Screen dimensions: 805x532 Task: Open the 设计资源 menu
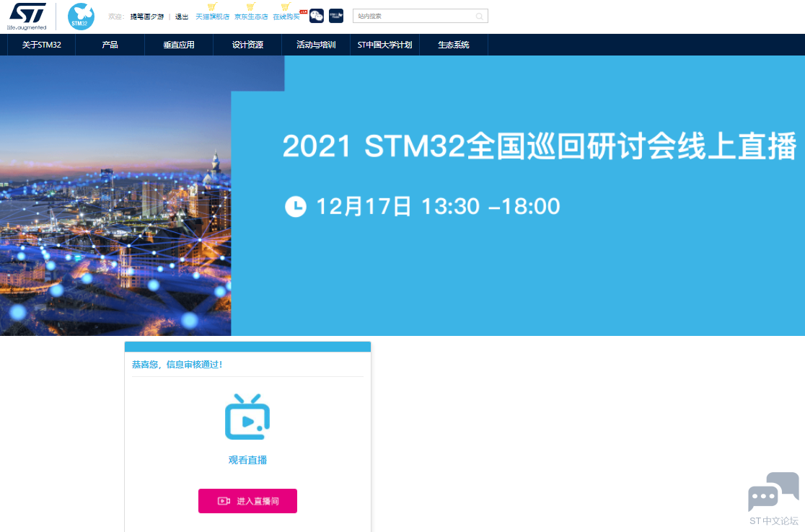[x=247, y=45]
